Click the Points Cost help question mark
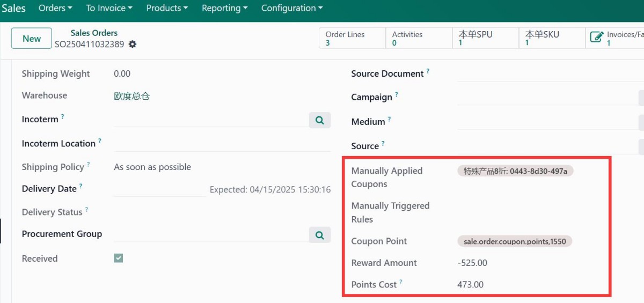Screen dimensions: 644x303 point(401,282)
